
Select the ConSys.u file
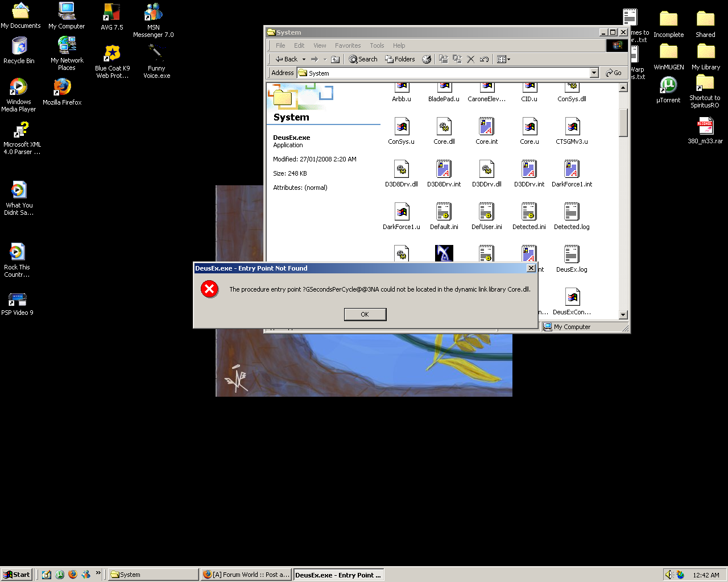[x=402, y=131]
